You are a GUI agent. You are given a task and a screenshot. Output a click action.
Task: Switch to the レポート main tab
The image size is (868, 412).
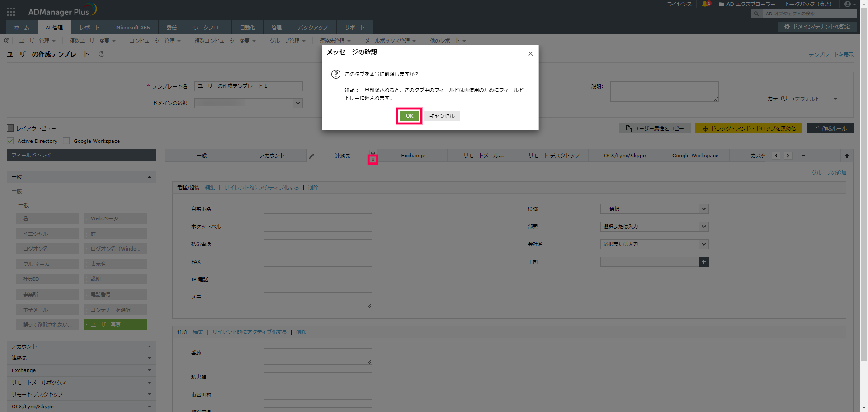90,28
